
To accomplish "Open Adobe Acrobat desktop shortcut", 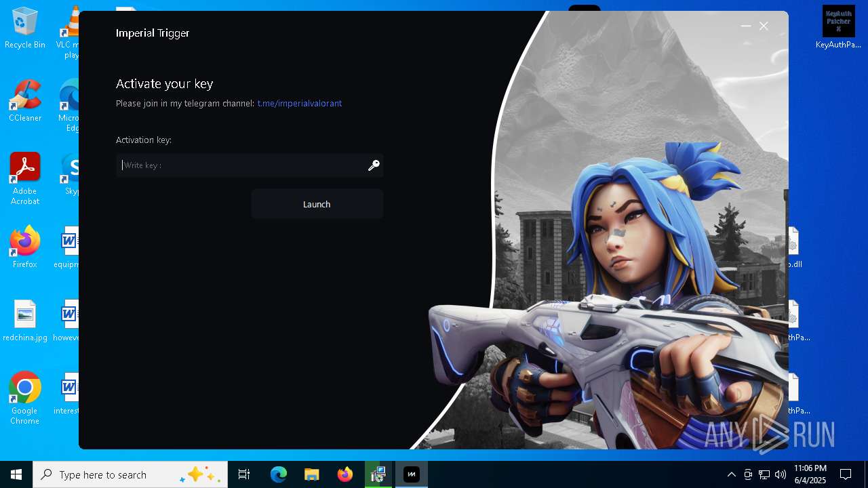I will (x=25, y=179).
